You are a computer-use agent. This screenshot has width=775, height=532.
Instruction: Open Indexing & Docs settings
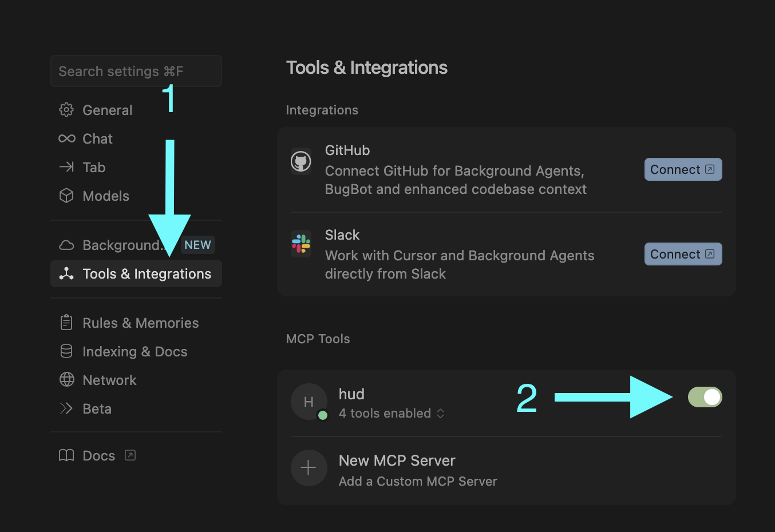tap(136, 351)
